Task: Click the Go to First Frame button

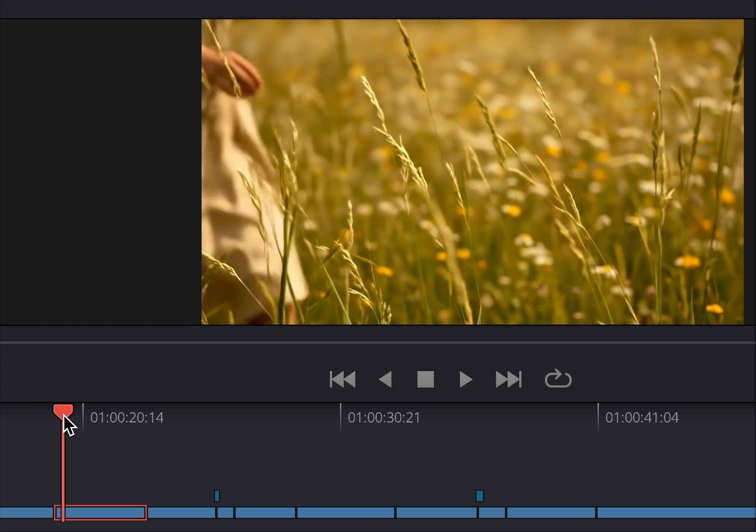Action: click(x=343, y=379)
